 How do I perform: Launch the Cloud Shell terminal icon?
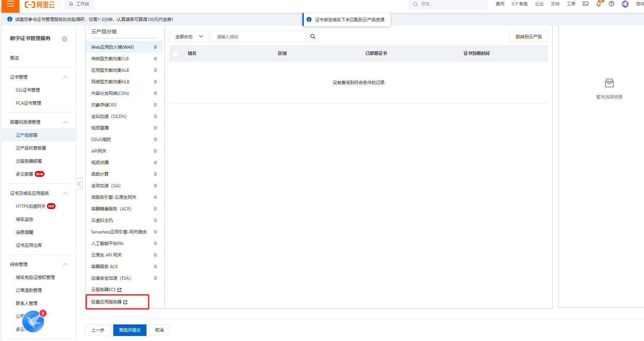[586, 4]
